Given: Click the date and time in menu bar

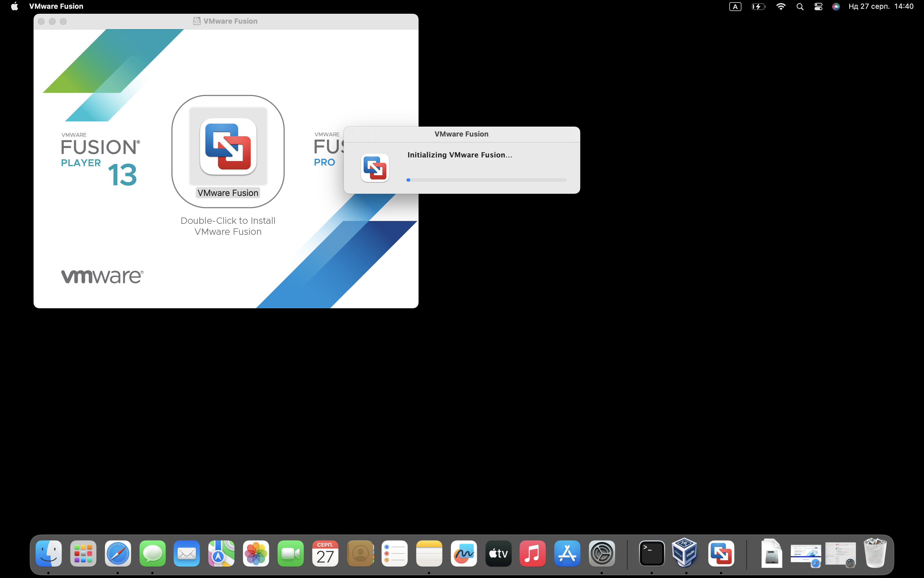Looking at the screenshot, I should 881,6.
